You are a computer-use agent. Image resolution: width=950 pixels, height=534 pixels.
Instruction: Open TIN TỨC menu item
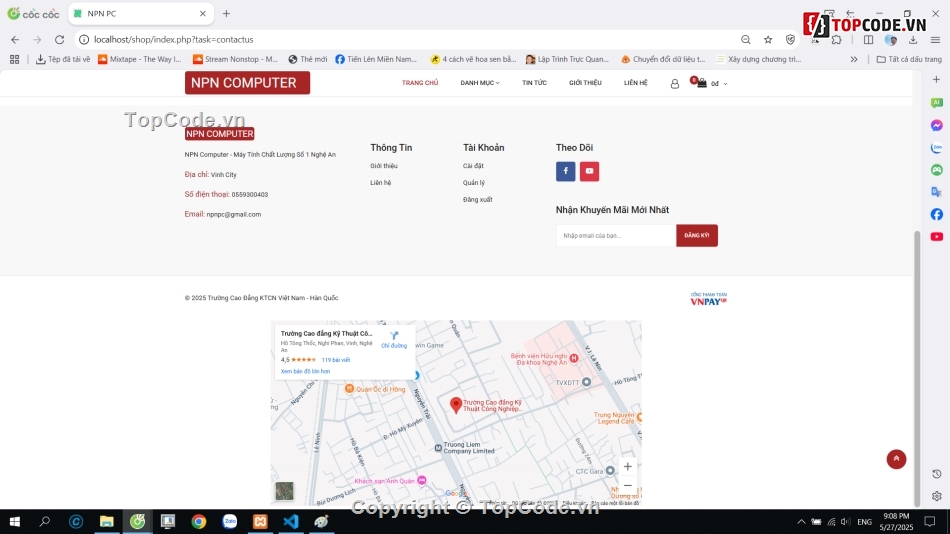click(534, 83)
